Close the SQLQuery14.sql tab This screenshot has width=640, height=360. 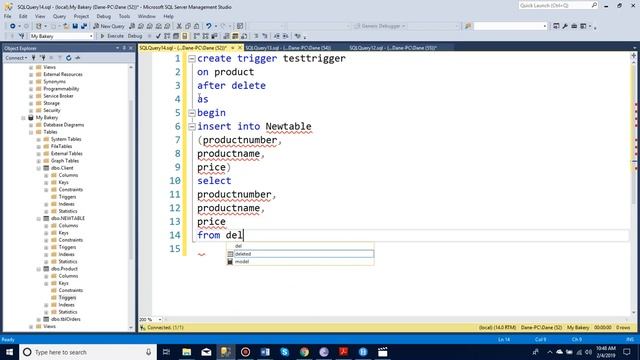240,48
